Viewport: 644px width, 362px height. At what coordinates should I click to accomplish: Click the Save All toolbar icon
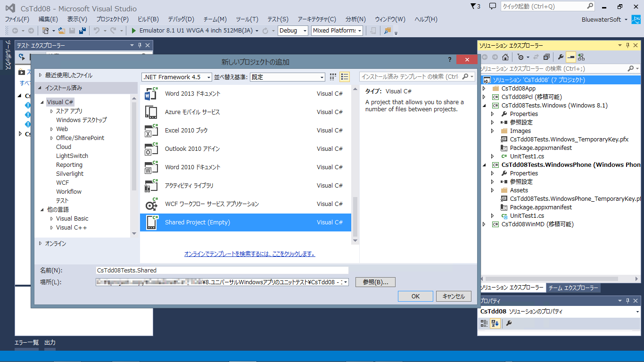(83, 31)
